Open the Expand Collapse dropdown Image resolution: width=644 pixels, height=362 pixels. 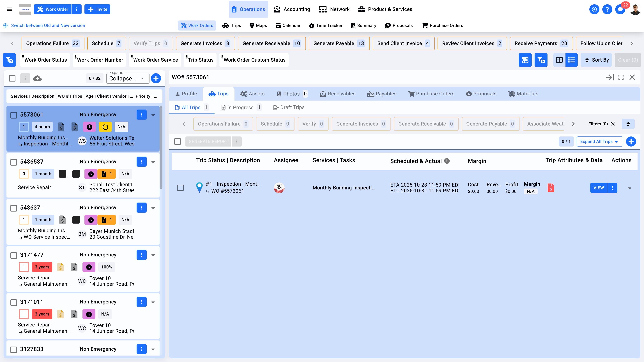coord(128,78)
